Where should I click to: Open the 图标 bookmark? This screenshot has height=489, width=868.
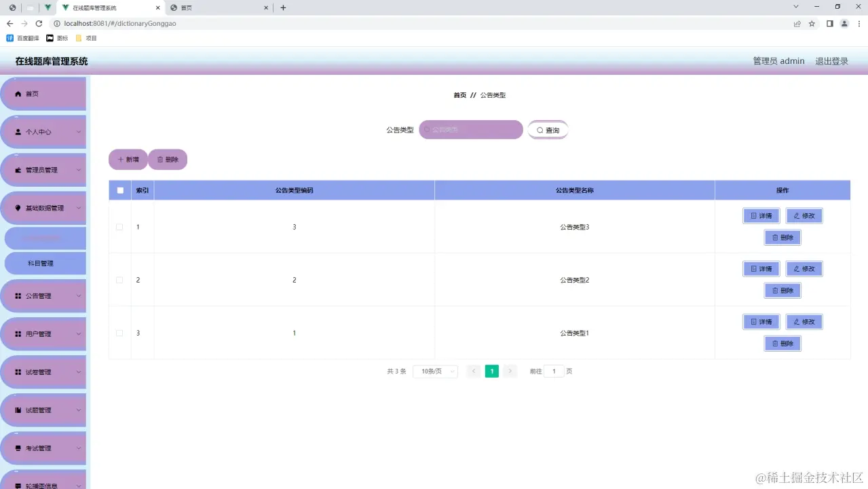pos(57,38)
